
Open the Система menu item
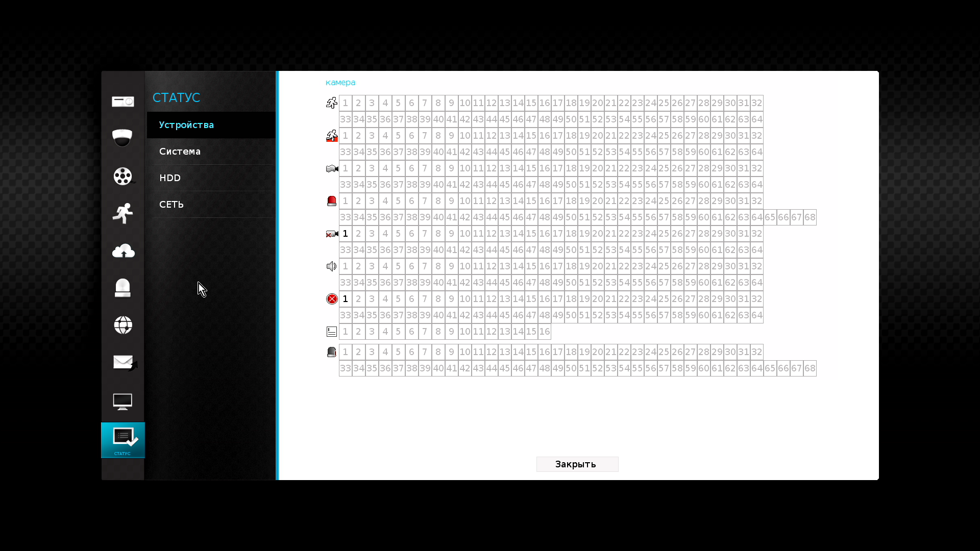click(180, 152)
